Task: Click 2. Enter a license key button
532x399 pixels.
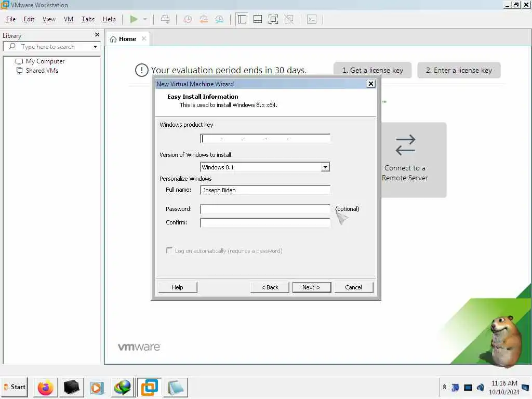Action: click(459, 70)
